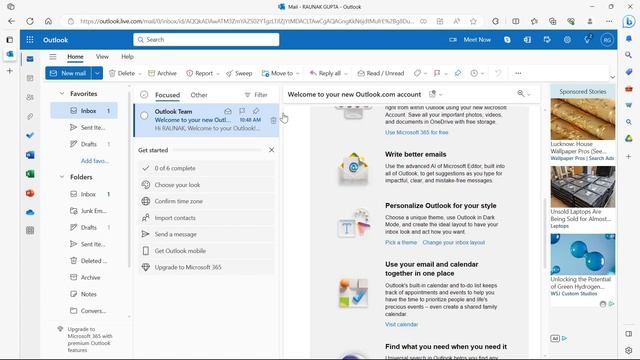The height and width of the screenshot is (360, 640).
Task: Open OneDrive from the app rail
Action: tap(30, 212)
